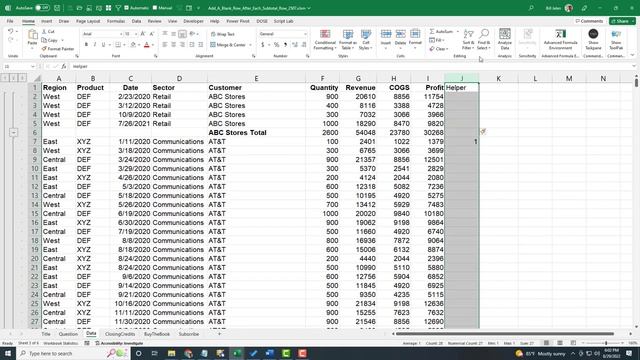This screenshot has height=360, width=640.
Task: Enable Manual calculation option in Quick Access toolbar
Action: tap(162, 8)
